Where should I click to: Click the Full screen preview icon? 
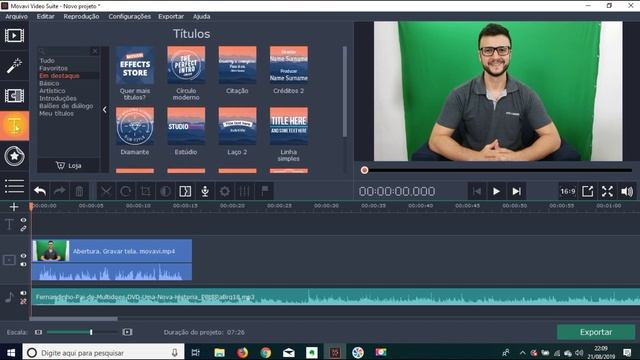tap(607, 191)
